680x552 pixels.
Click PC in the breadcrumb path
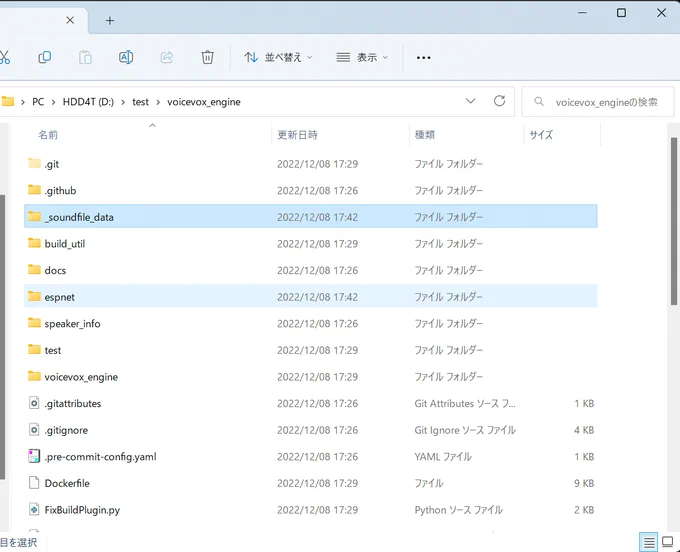(38, 102)
